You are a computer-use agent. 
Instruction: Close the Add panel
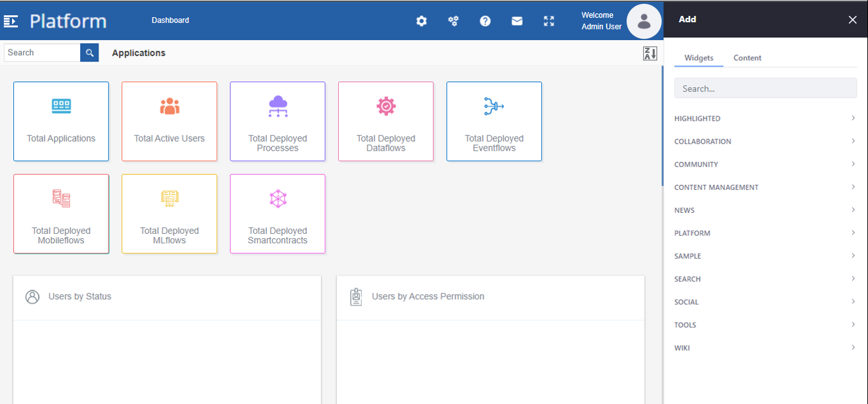click(853, 20)
